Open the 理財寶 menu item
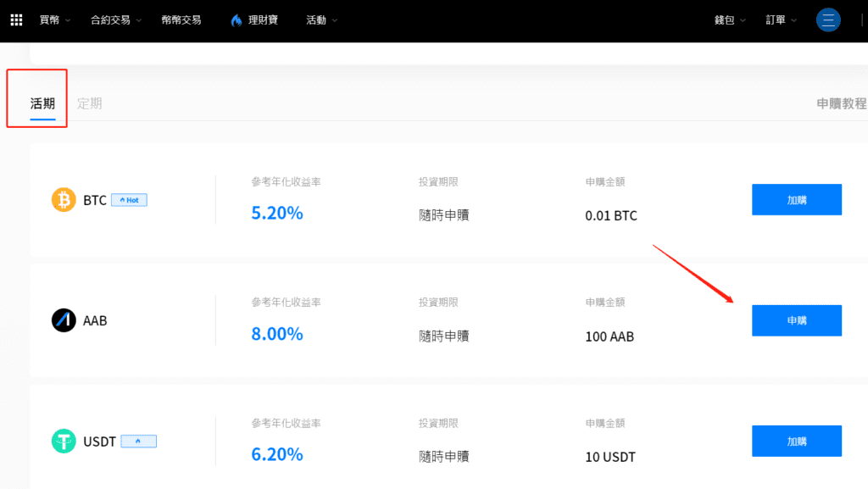The height and width of the screenshot is (489, 868). [x=263, y=19]
